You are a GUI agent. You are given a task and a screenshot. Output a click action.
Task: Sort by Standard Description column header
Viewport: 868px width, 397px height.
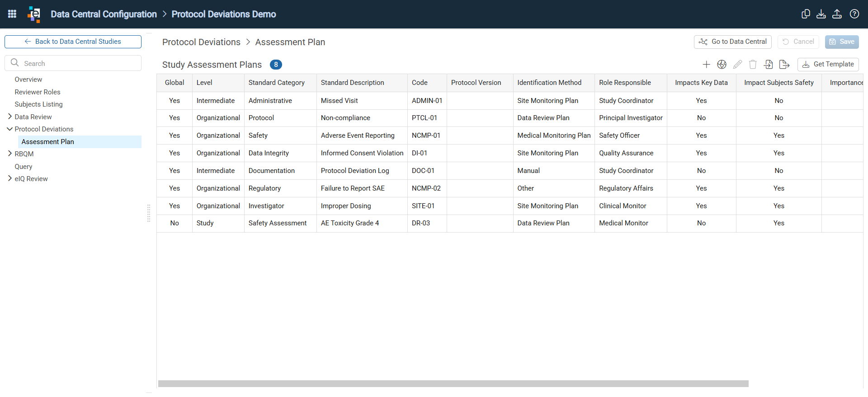click(362, 83)
